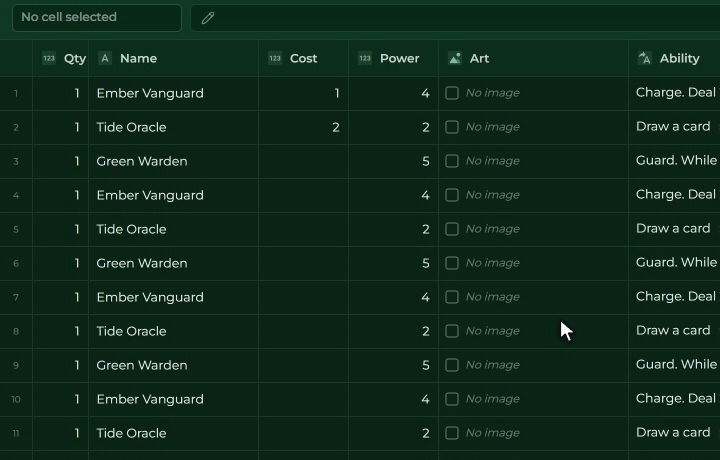Tick the Art checkbox in row 1

452,93
